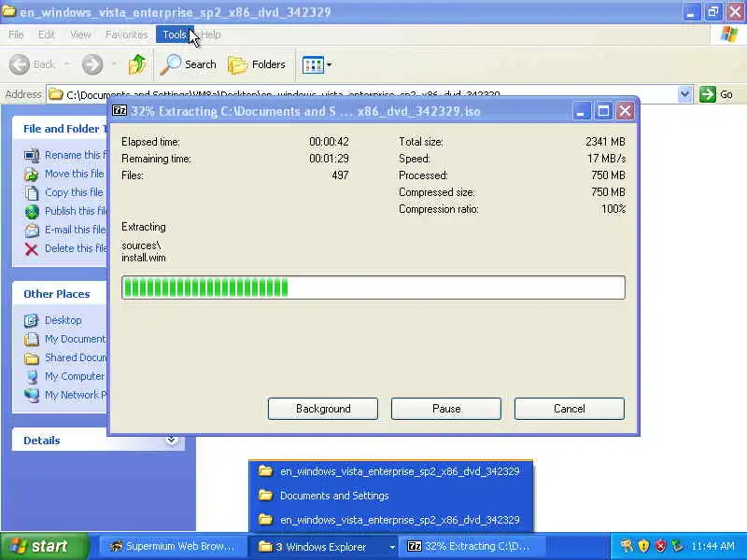Go up one folder level
Image resolution: width=747 pixels, height=560 pixels.
pos(137,64)
